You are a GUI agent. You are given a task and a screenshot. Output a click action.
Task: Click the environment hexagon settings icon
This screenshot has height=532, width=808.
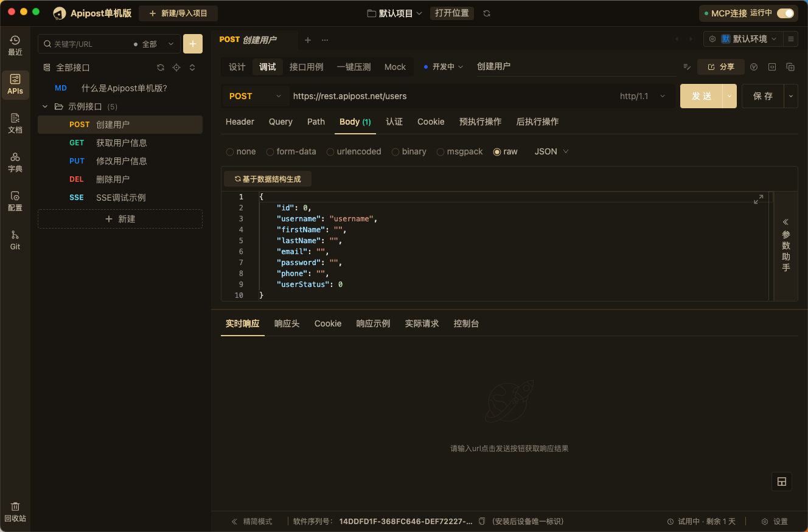(x=712, y=39)
